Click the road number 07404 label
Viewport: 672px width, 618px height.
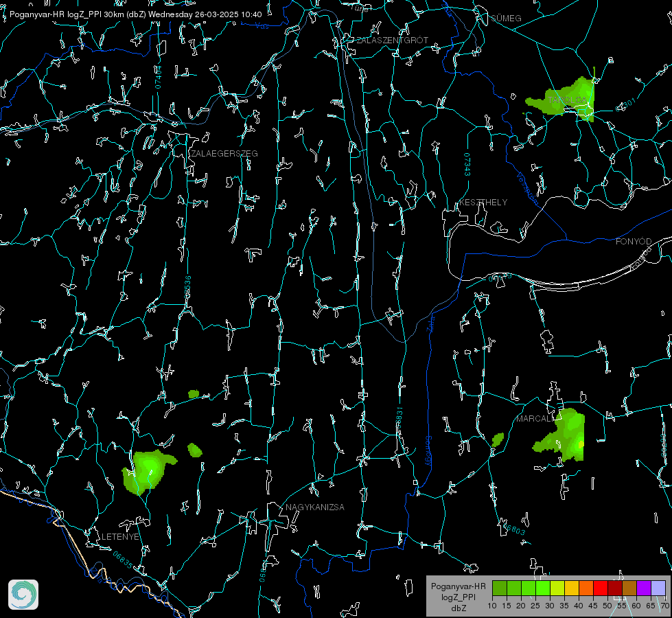pos(158,77)
